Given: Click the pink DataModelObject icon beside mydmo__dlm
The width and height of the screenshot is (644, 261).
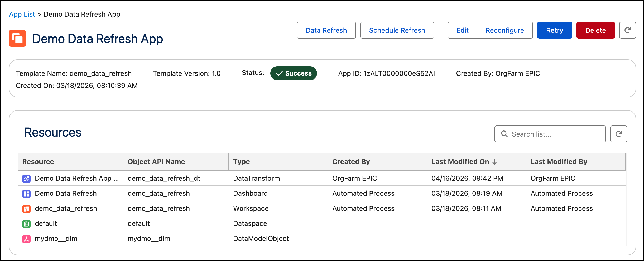Looking at the screenshot, I should coord(26,239).
